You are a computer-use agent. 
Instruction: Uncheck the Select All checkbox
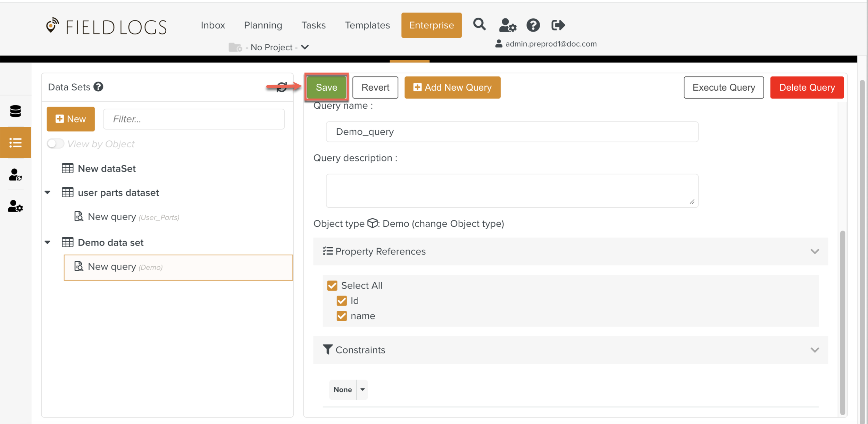(332, 285)
